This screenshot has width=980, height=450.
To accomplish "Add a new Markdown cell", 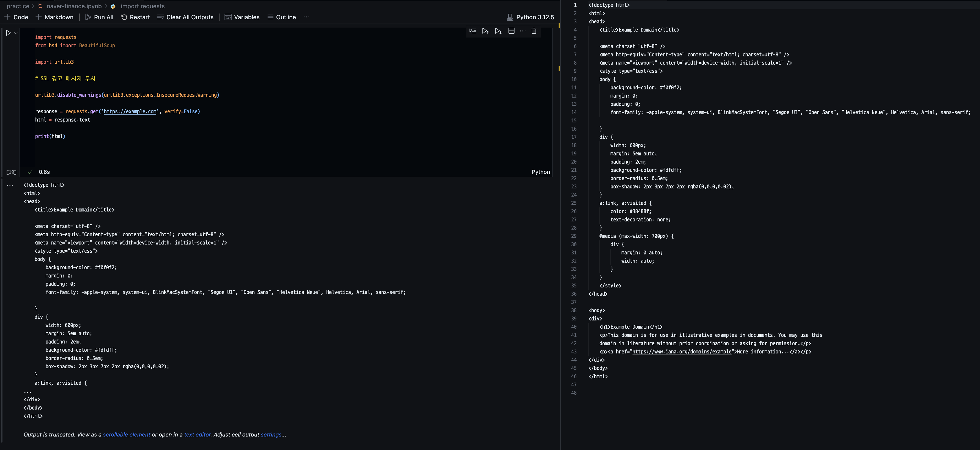I will (x=54, y=17).
